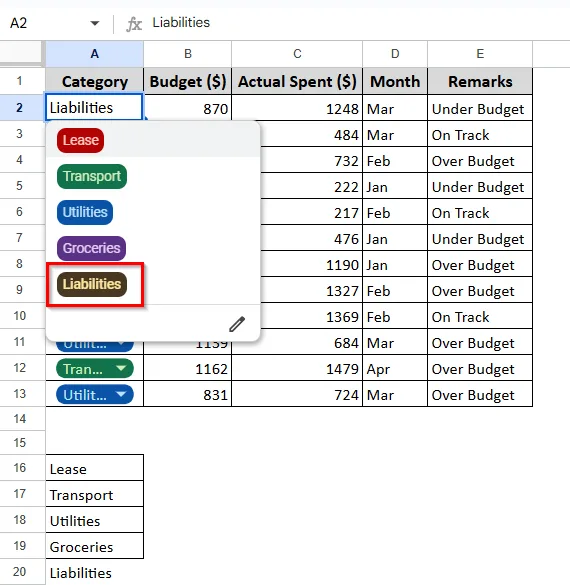Image resolution: width=570 pixels, height=585 pixels.
Task: Click cell with value 732
Action: tap(311, 160)
